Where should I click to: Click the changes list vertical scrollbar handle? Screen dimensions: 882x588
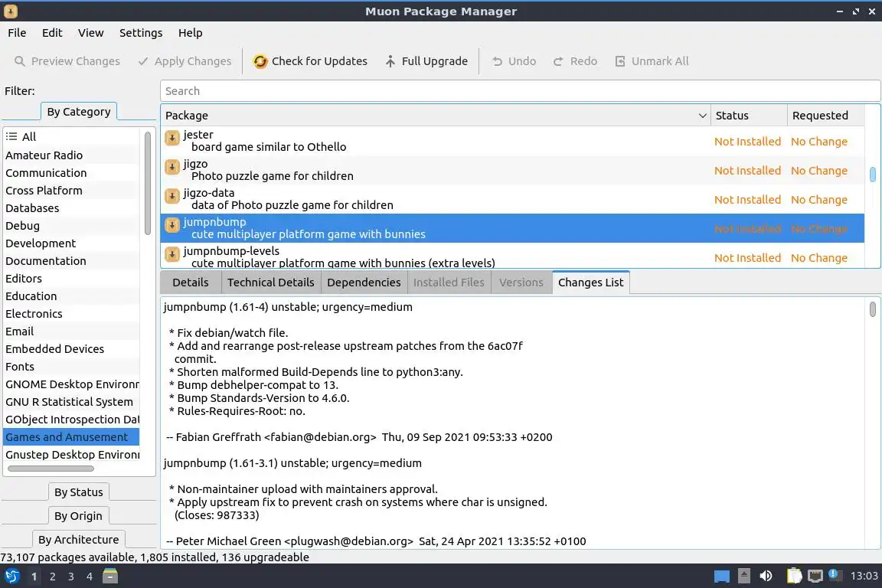point(873,309)
